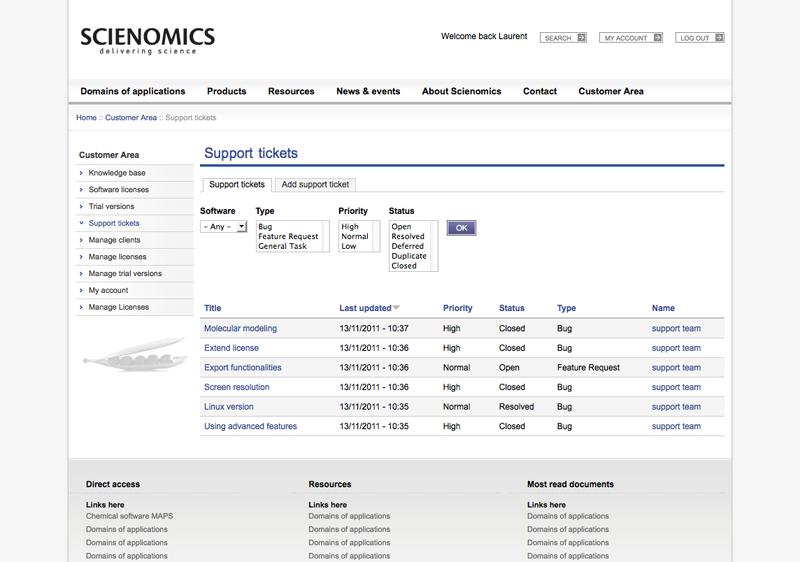Image resolution: width=800 pixels, height=562 pixels.
Task: Select Closed in Status list
Action: click(404, 266)
